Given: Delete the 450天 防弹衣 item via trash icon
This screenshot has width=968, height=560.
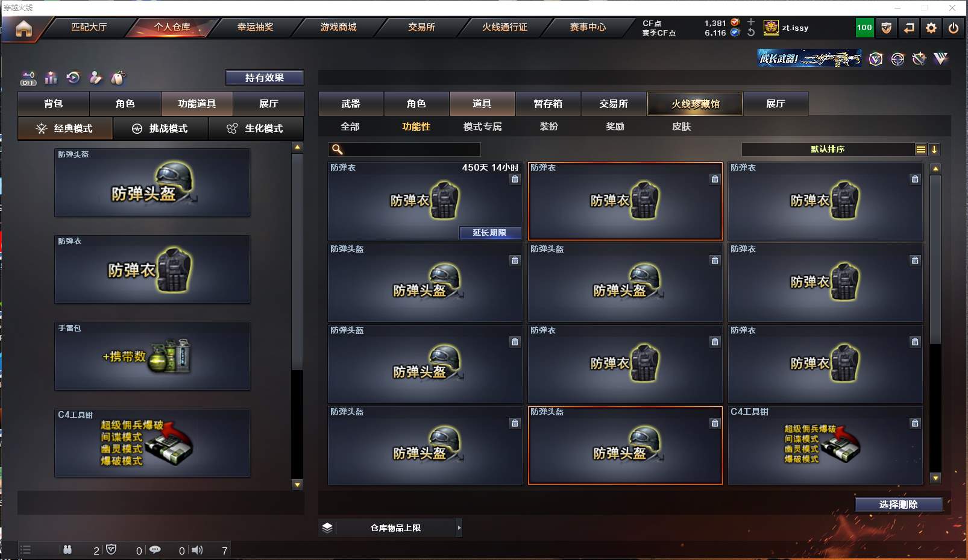Looking at the screenshot, I should [x=515, y=179].
